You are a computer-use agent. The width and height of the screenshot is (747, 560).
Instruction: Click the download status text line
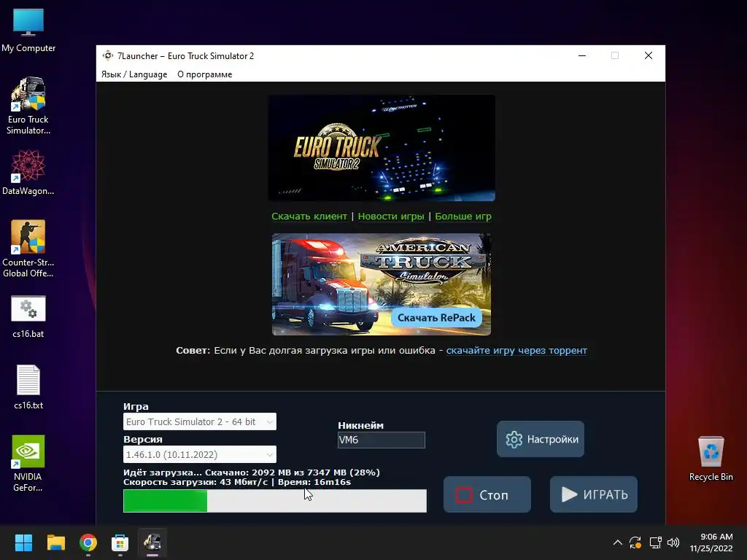click(x=252, y=472)
